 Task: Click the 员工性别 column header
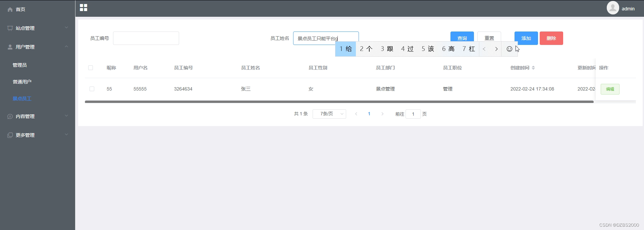point(318,68)
